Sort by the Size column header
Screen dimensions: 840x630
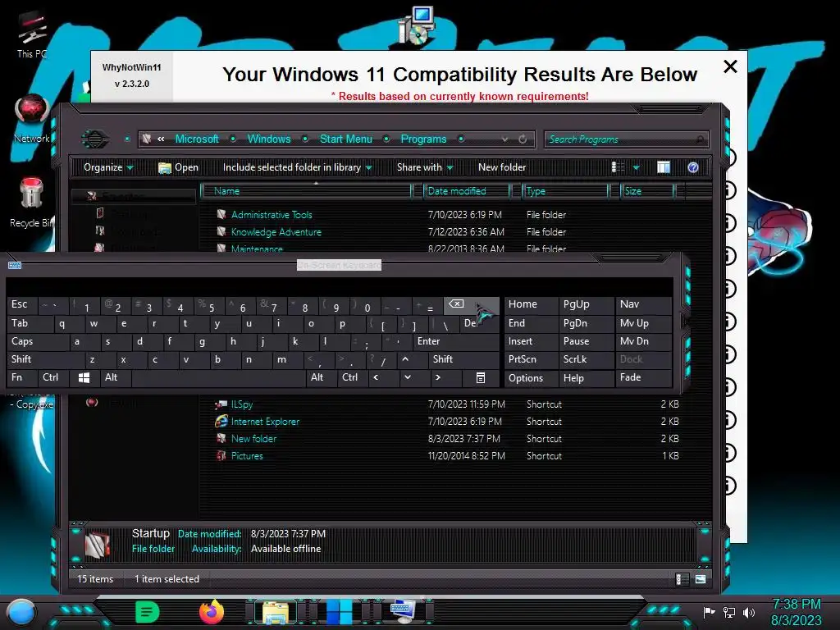click(x=648, y=191)
